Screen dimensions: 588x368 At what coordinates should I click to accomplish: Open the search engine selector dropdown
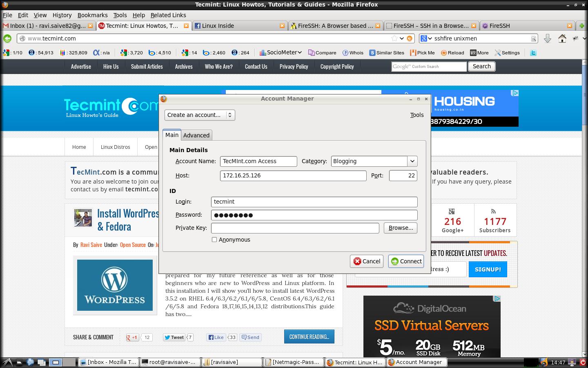(x=426, y=38)
